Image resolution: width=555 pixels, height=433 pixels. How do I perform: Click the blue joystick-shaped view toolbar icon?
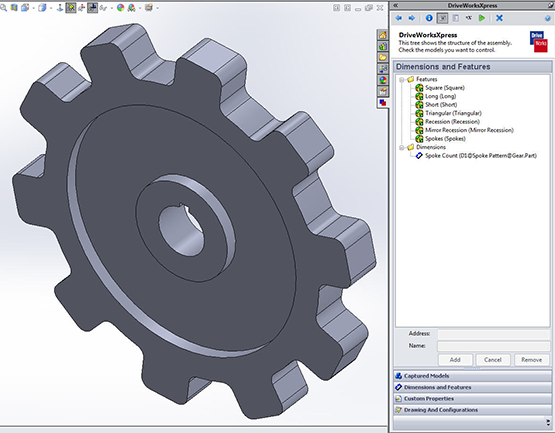coord(60,8)
